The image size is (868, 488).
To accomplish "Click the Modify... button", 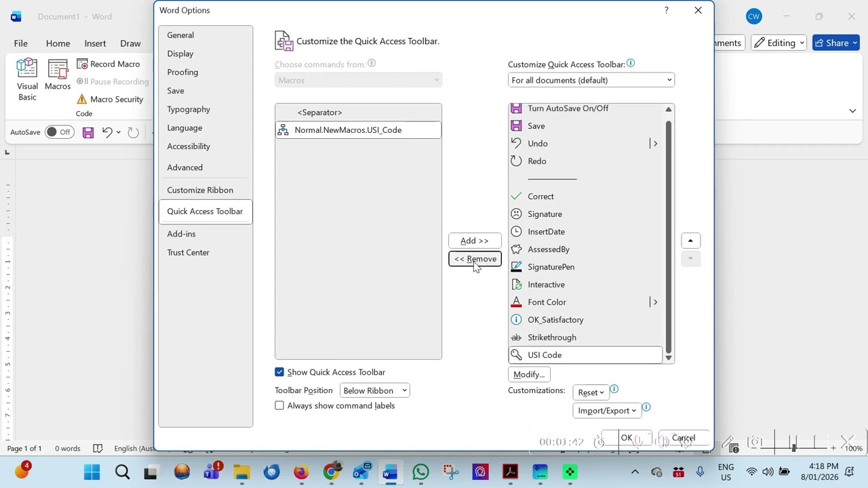I will click(529, 374).
